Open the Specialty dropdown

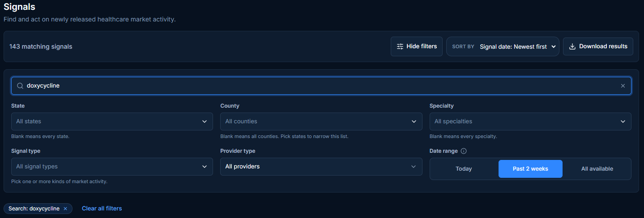coord(530,122)
